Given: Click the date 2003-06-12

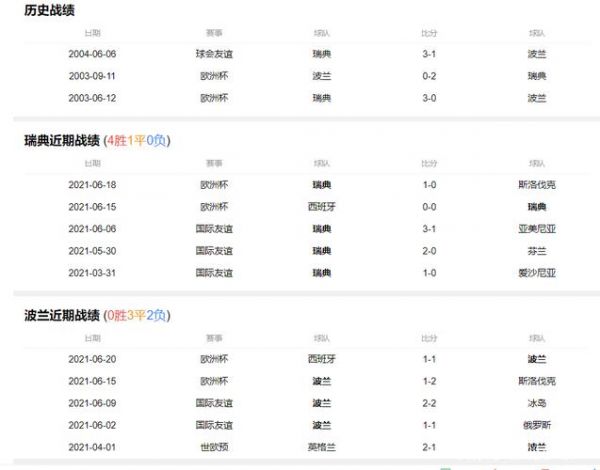Looking at the screenshot, I should click(92, 98).
